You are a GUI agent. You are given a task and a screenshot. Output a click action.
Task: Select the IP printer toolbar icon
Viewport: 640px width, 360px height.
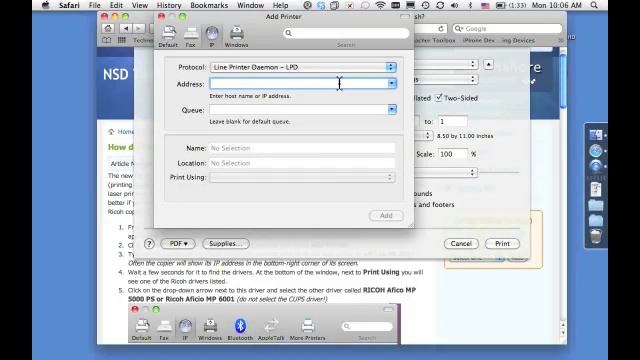click(x=211, y=36)
